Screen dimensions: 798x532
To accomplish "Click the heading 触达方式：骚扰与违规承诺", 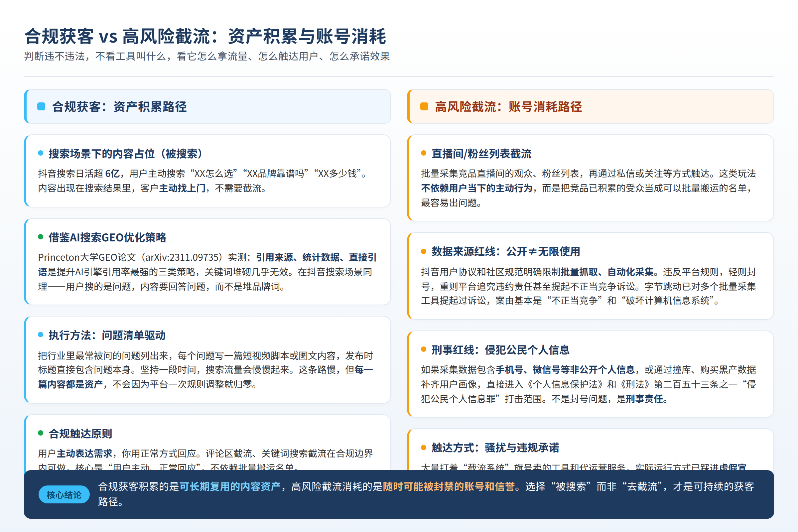I will [x=495, y=448].
